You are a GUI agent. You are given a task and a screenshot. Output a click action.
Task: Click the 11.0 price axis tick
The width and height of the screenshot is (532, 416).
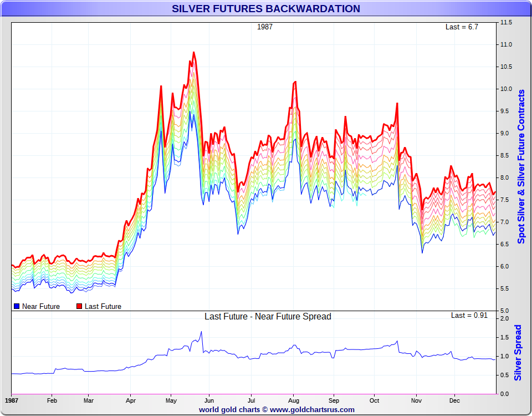point(506,44)
